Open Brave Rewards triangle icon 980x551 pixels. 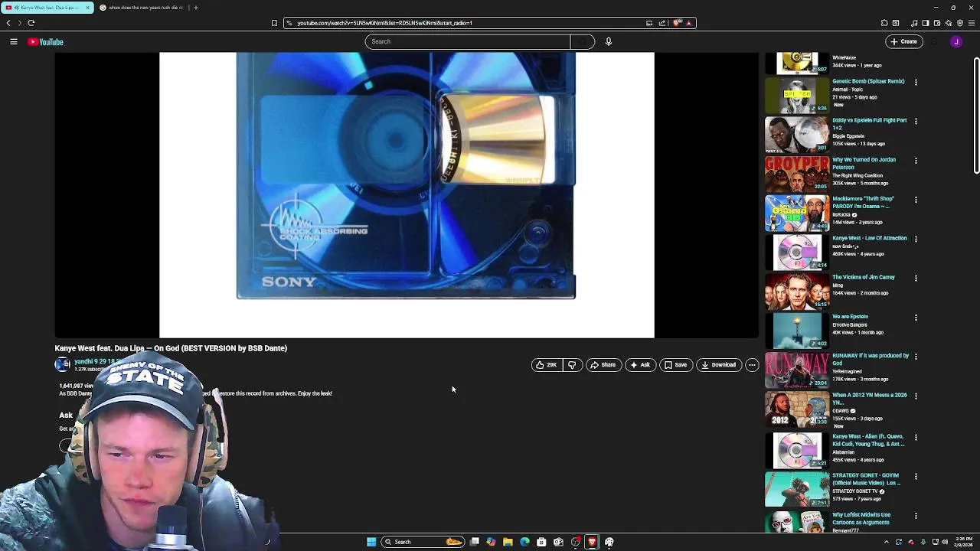tap(689, 23)
